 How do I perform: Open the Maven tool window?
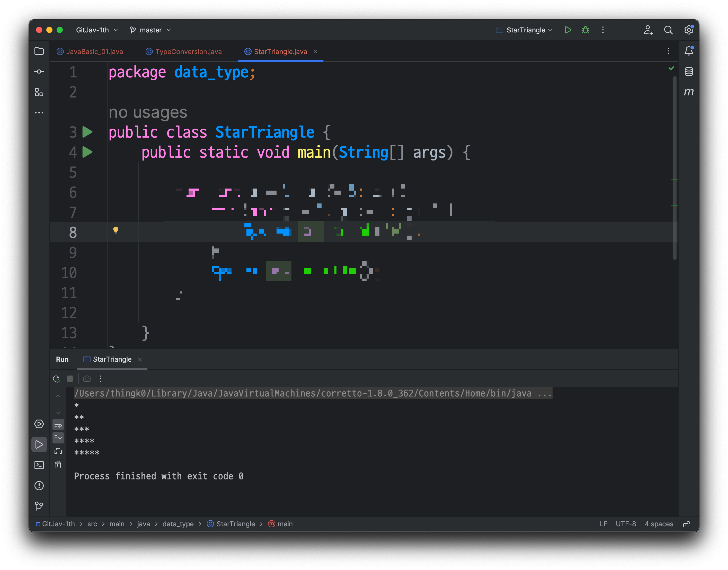pyautogui.click(x=689, y=92)
